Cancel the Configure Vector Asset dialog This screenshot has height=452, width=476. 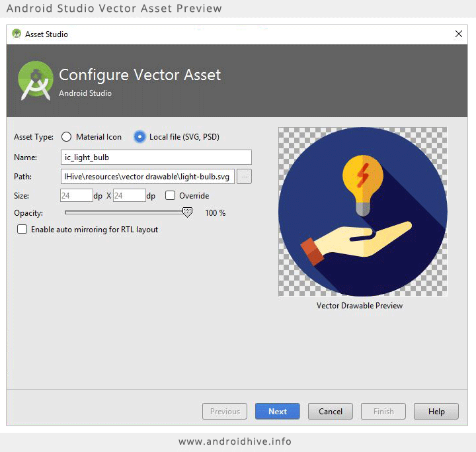331,411
